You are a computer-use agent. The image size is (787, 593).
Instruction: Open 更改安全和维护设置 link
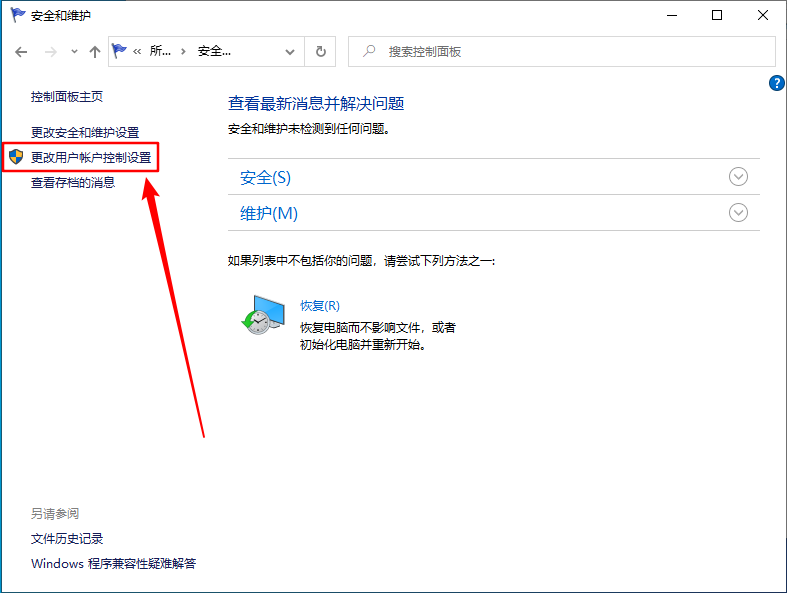pos(85,133)
